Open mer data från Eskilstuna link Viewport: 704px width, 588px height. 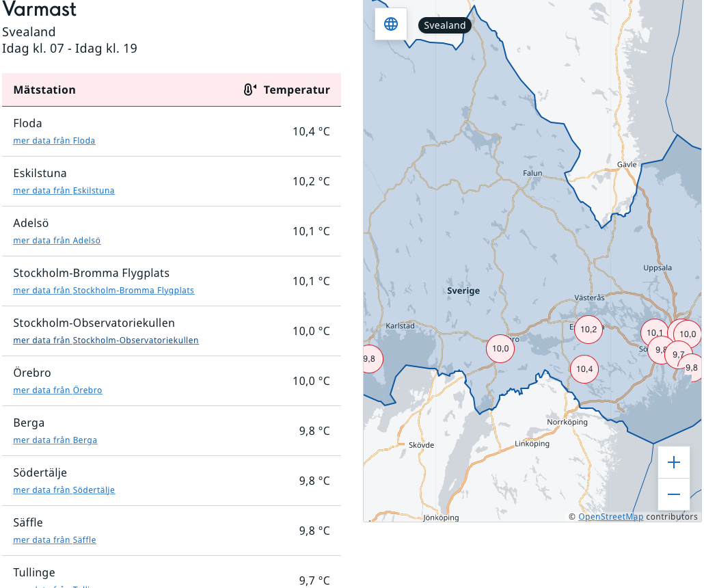point(64,191)
